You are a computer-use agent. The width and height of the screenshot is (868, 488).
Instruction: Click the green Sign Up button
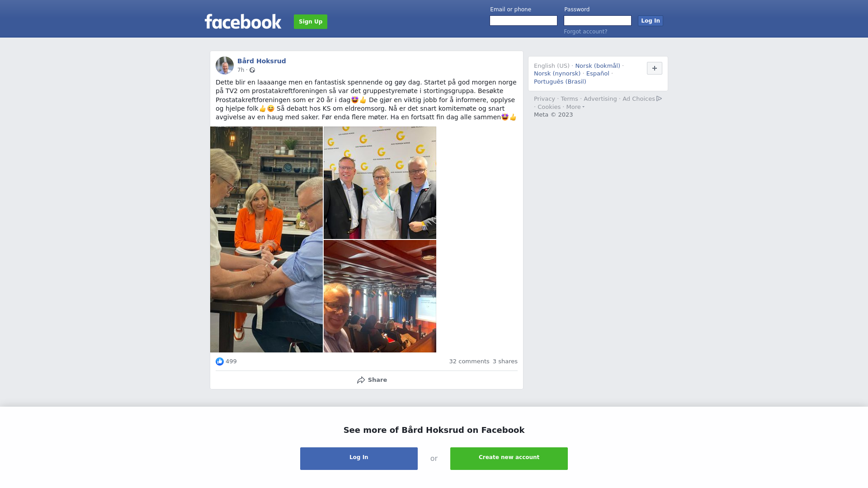click(311, 22)
